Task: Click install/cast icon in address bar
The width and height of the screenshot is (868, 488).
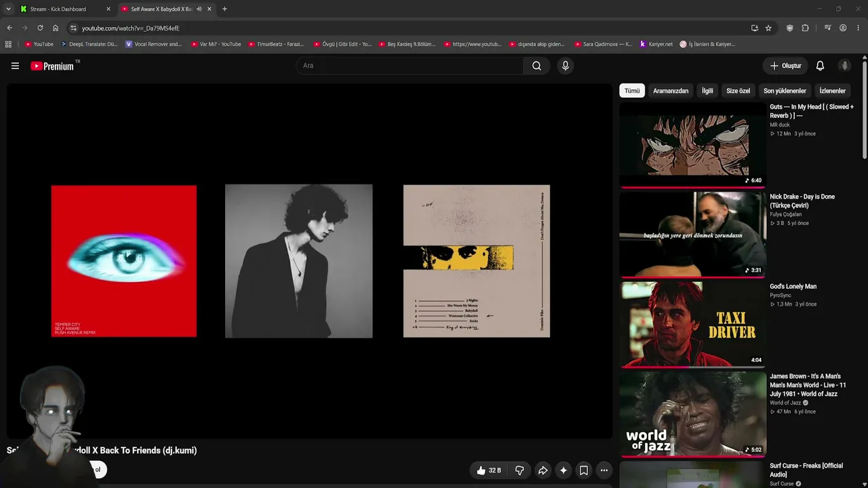Action: pyautogui.click(x=754, y=28)
